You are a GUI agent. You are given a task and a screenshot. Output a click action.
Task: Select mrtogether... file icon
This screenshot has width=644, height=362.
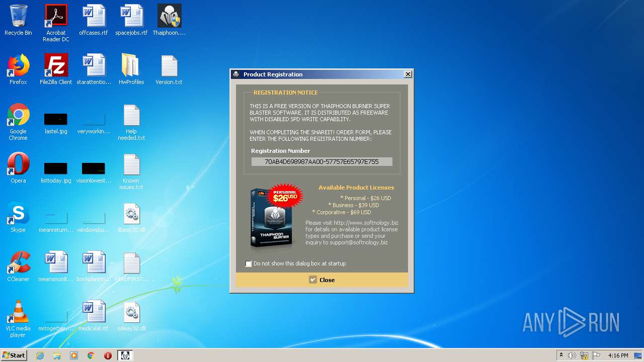pos(56,320)
